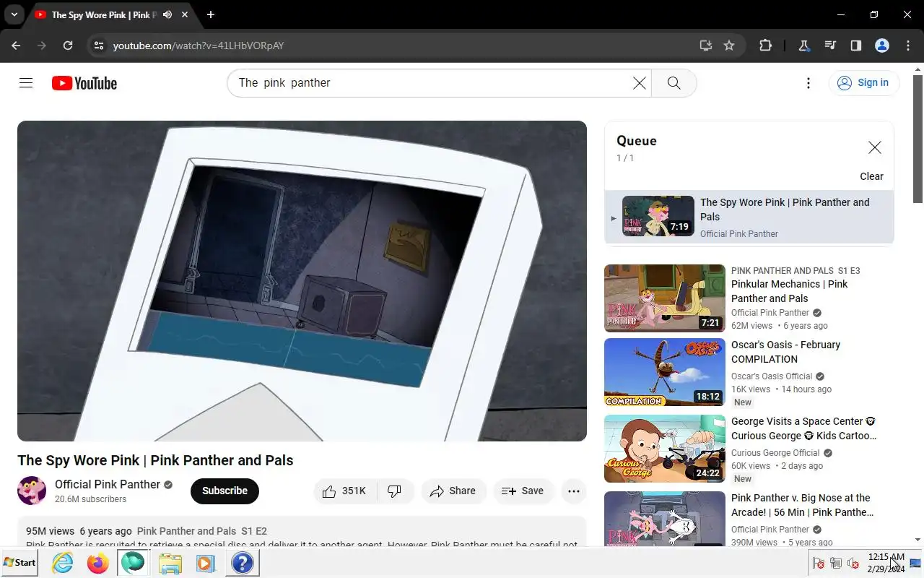Launch Firefox from the taskbar
Viewport: 924px width, 578px height.
tap(97, 563)
